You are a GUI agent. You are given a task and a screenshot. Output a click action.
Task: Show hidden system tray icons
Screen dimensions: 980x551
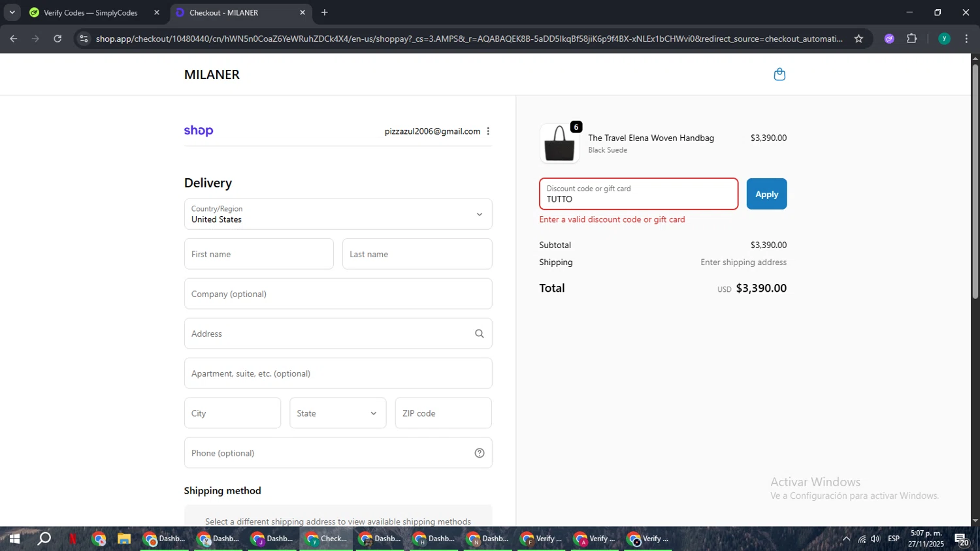tap(846, 539)
